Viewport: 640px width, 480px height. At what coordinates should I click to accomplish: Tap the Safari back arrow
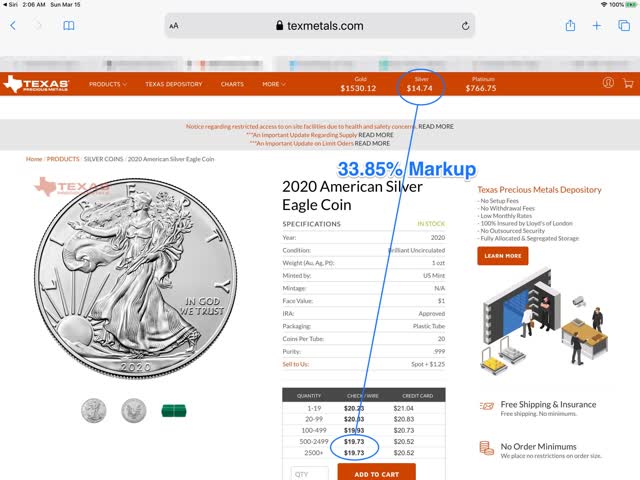(13, 26)
